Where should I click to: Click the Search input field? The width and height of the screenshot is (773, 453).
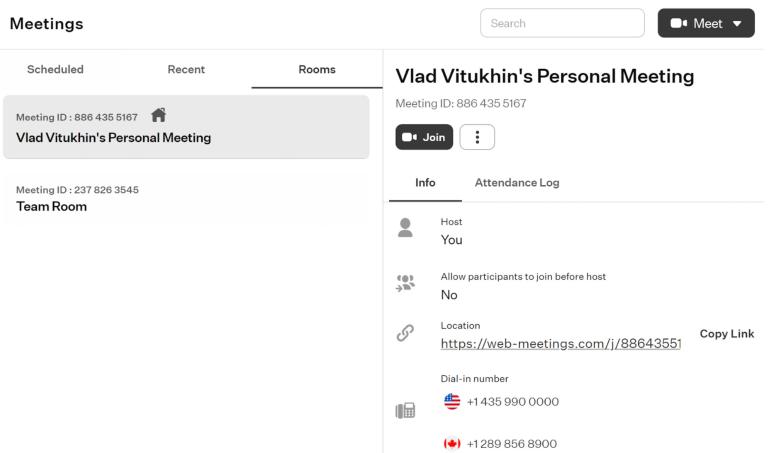point(562,23)
